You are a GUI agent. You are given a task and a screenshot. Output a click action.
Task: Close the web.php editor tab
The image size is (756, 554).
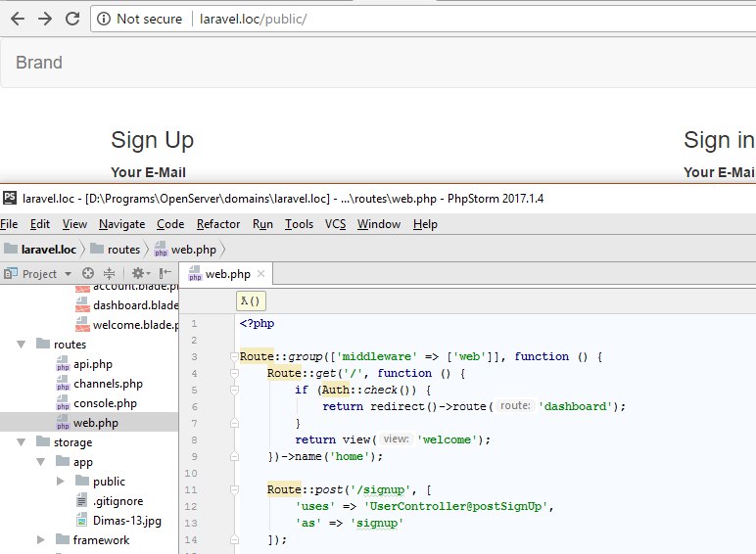pos(260,274)
